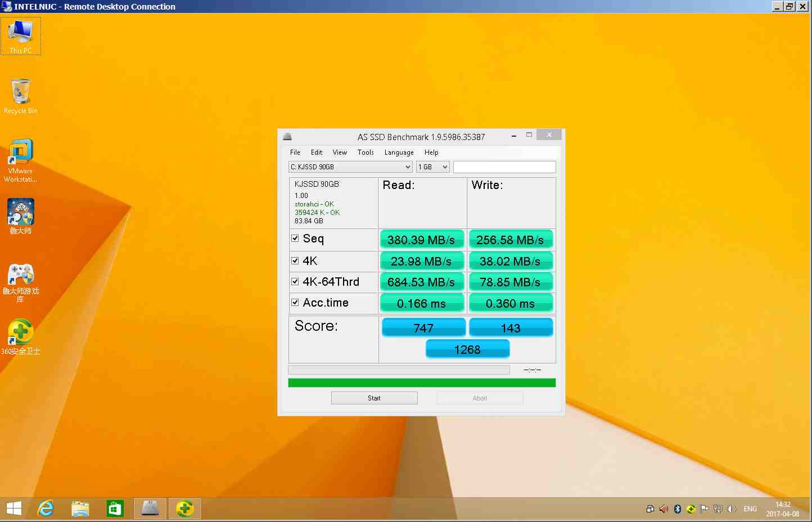Select the 鲁大师游戏库 desktop shortcut

pos(21,283)
